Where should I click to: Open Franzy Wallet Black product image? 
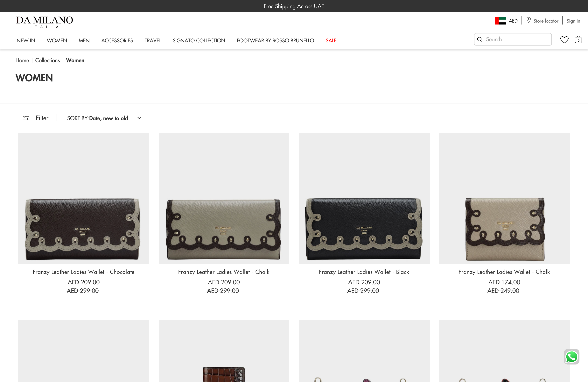click(364, 198)
